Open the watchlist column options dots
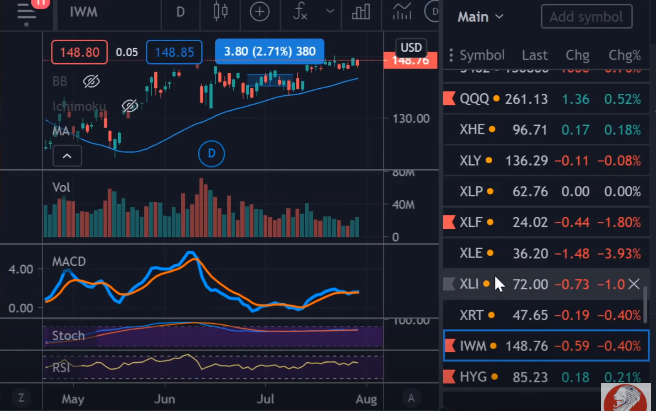656x411 pixels. (451, 55)
